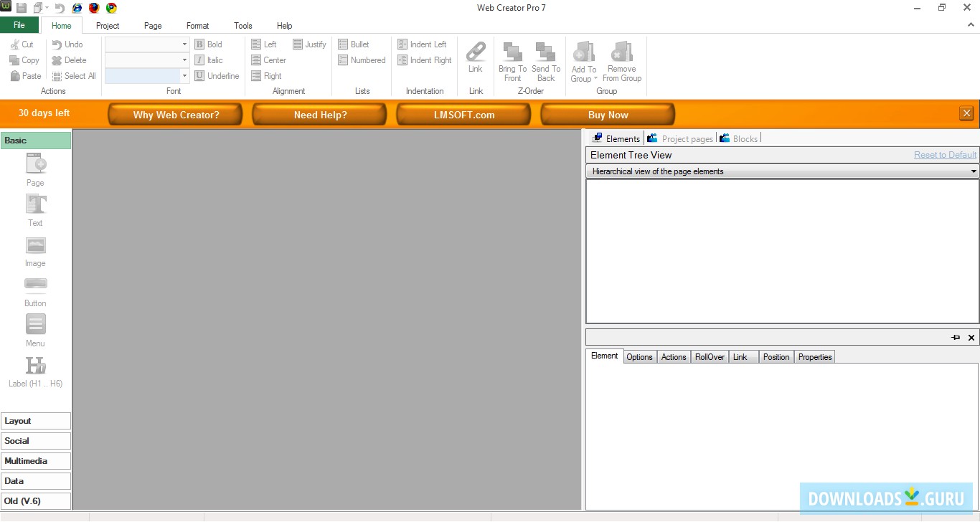Switch to the Help ribbon tab
This screenshot has height=522, width=980.
[285, 26]
